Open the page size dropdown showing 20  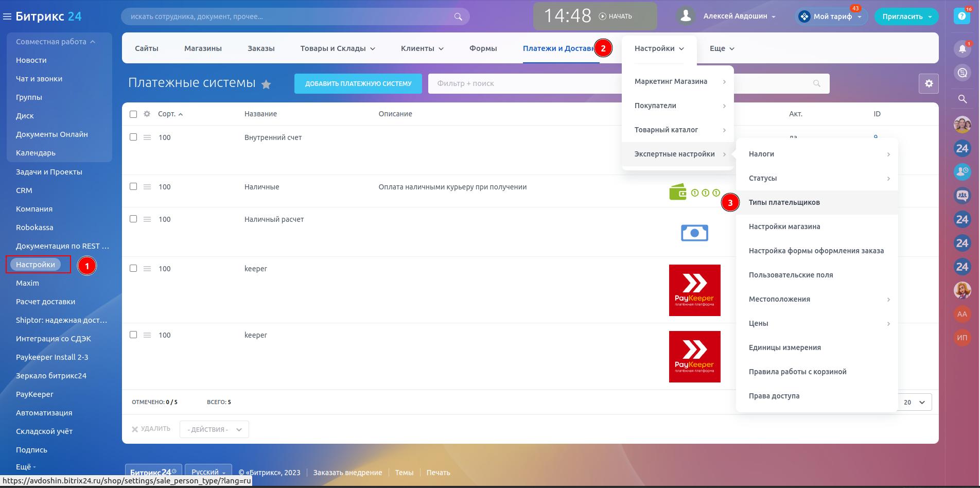pyautogui.click(x=914, y=402)
